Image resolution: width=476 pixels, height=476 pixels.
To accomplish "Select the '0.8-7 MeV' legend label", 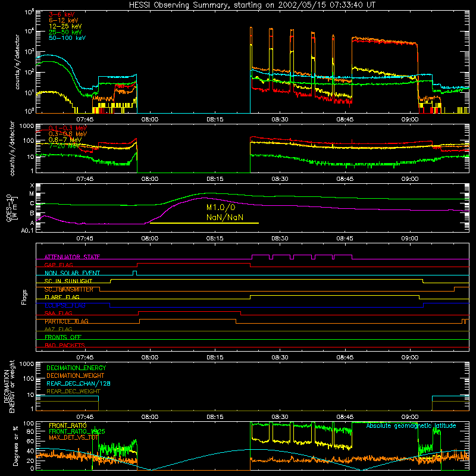I will coord(65,140).
